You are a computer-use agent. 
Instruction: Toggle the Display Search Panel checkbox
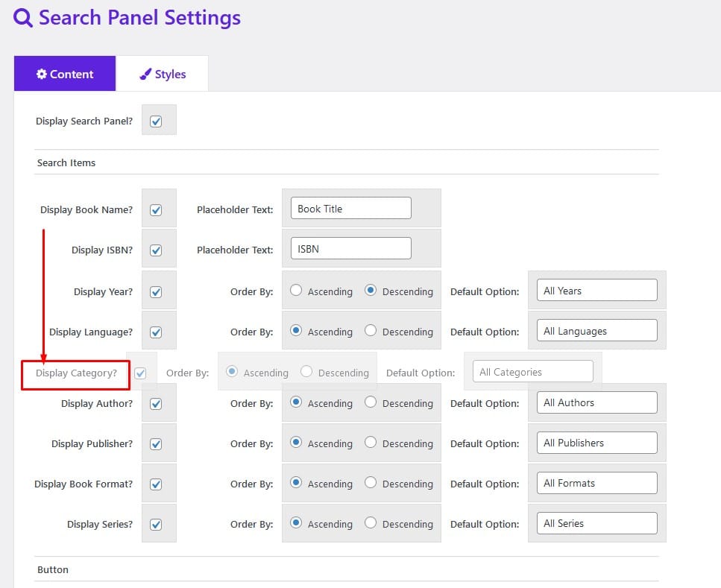click(156, 121)
